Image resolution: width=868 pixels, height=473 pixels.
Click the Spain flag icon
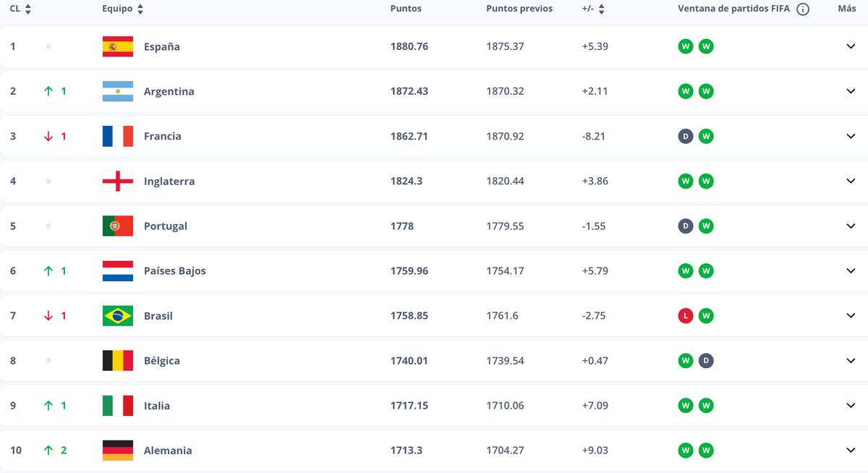tap(117, 46)
